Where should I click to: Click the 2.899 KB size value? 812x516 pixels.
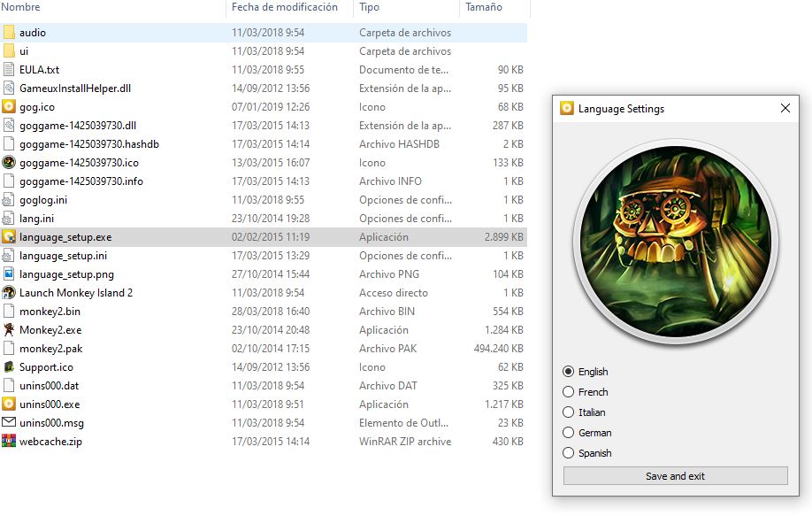(504, 237)
